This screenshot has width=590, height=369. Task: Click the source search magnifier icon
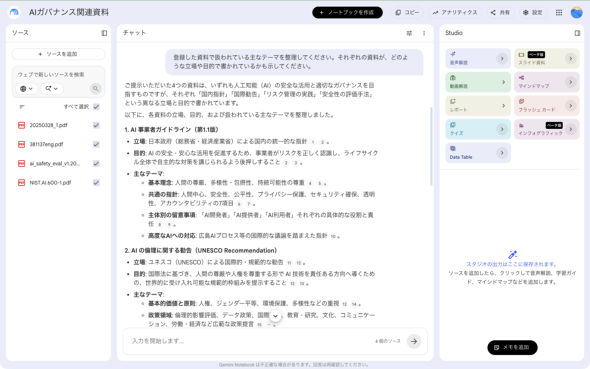pos(96,89)
